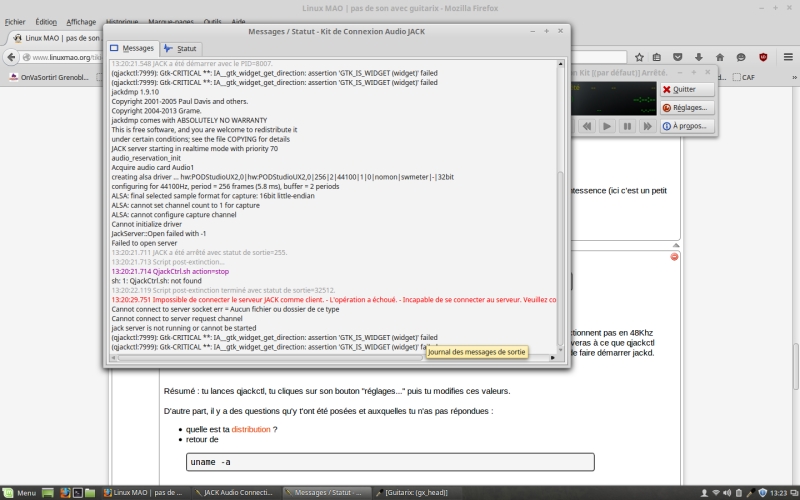Fast-forward JACK transport
This screenshot has width=800, height=500.
pos(647,126)
